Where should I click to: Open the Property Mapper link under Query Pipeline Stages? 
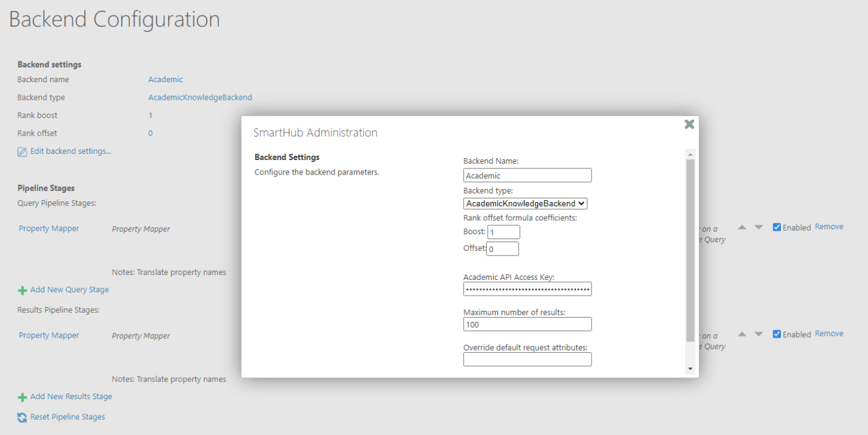[x=49, y=229]
